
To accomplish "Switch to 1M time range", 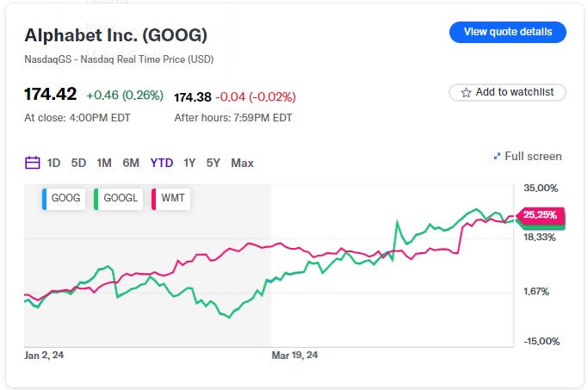I will point(104,163).
